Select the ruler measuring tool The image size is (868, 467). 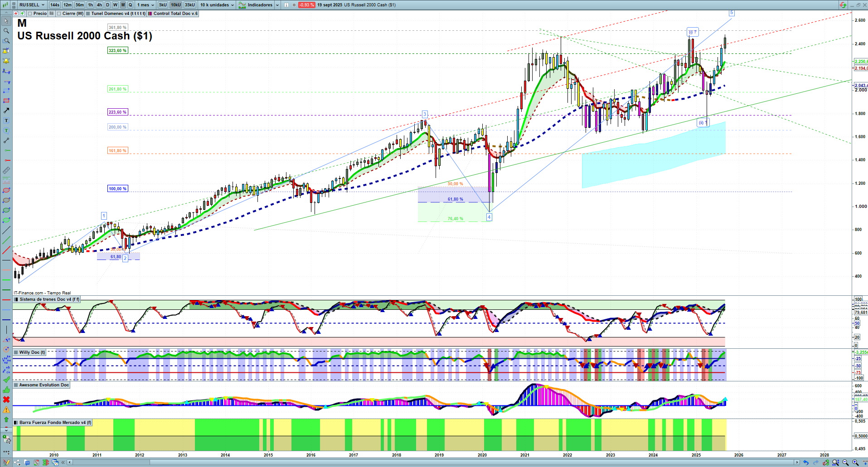coord(6,170)
